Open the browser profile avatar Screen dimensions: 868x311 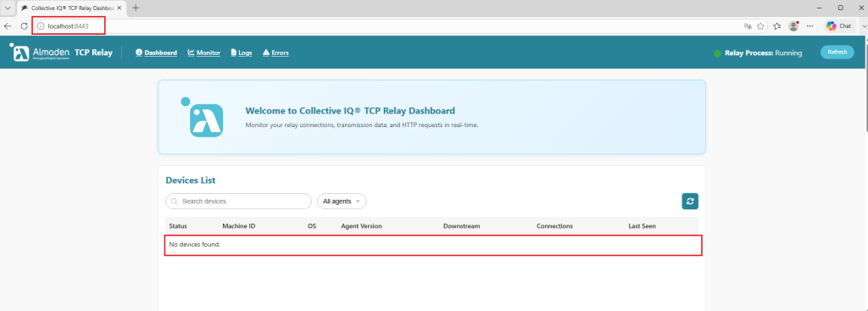793,26
